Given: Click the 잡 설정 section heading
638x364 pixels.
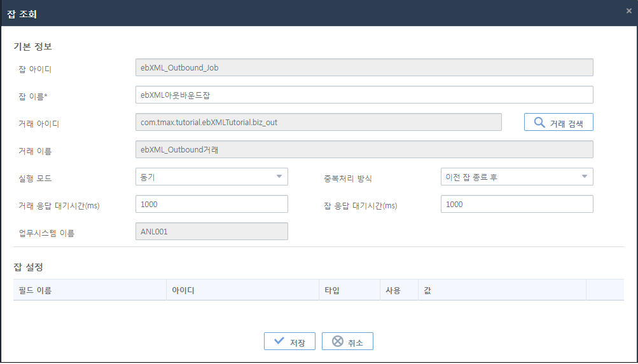Looking at the screenshot, I should [28, 267].
